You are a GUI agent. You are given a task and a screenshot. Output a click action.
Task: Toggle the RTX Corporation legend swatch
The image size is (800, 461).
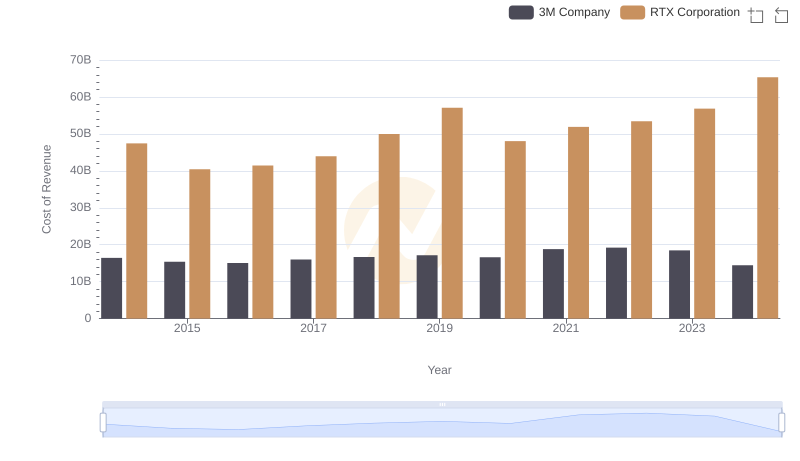632,12
